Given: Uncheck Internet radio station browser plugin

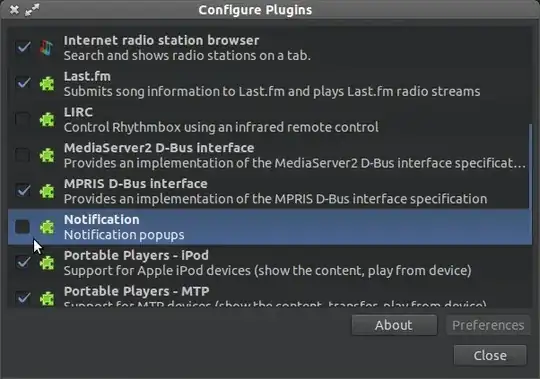Looking at the screenshot, I should tap(23, 48).
